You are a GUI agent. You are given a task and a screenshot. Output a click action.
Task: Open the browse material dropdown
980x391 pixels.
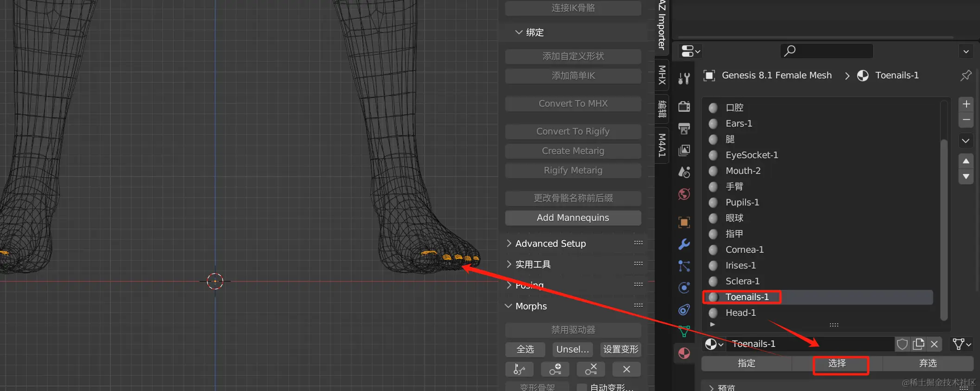tap(714, 344)
